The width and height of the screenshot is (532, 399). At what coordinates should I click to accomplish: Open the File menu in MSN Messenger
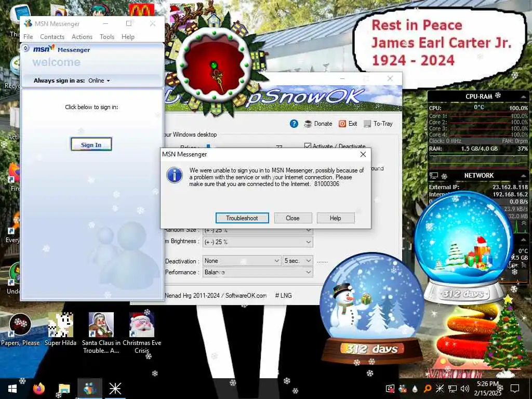(28, 37)
